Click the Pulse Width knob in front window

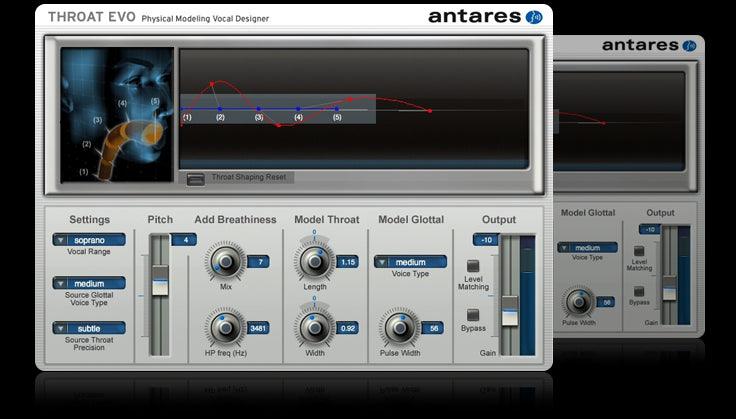pos(400,328)
